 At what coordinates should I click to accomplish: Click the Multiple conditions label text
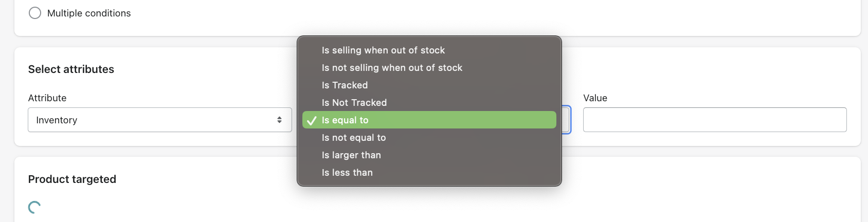pos(89,13)
